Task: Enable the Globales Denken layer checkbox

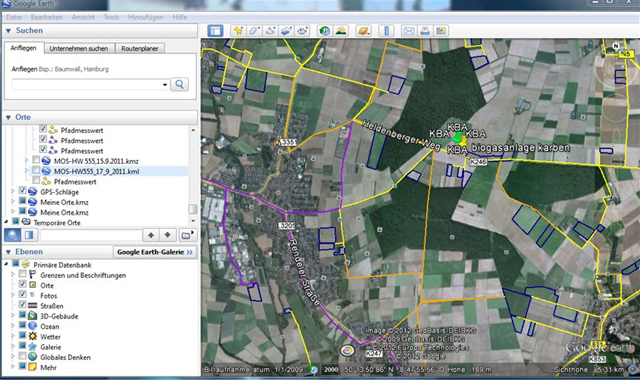Action: pyautogui.click(x=22, y=356)
